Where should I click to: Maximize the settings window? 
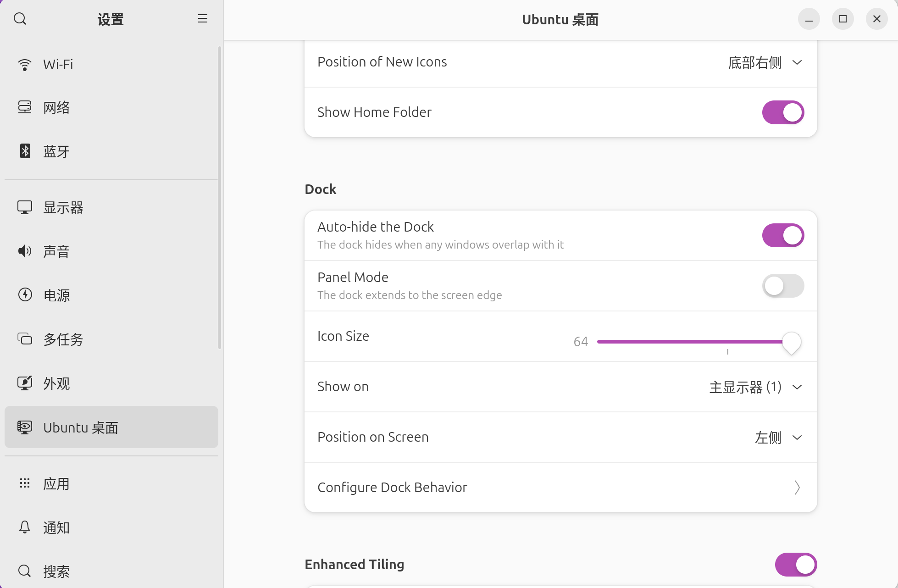(843, 19)
